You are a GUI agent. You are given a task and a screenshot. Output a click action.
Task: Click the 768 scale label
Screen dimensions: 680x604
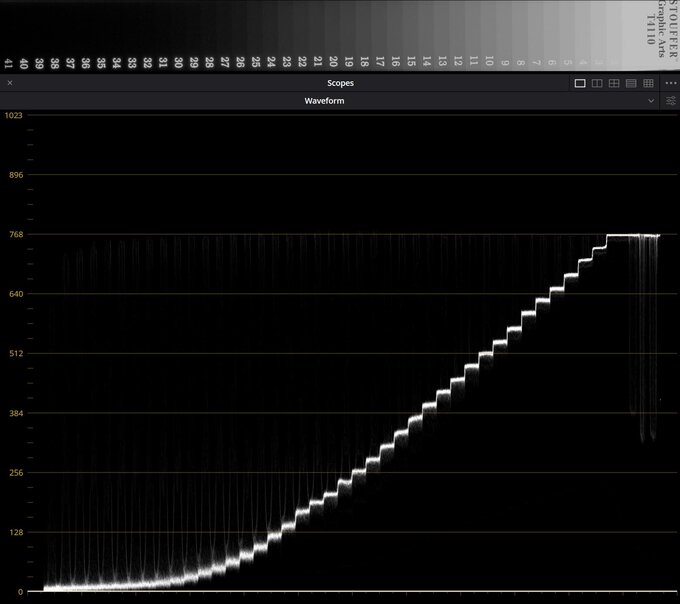click(16, 235)
